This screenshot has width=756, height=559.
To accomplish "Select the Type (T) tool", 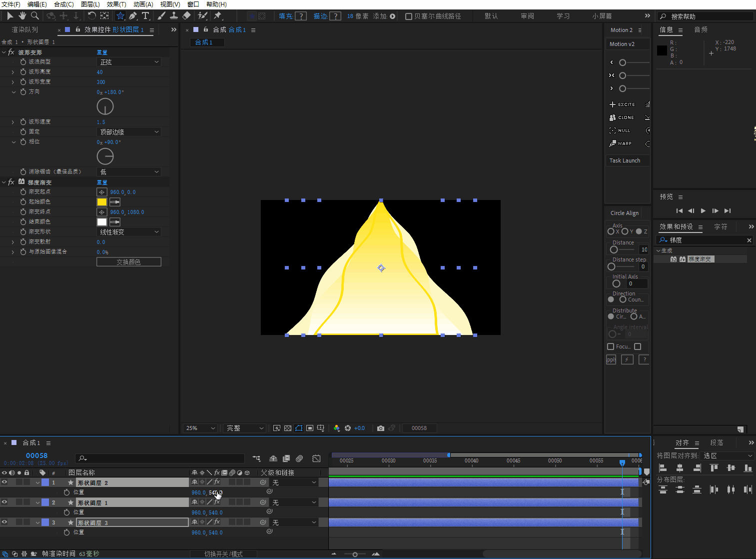I will pyautogui.click(x=145, y=16).
